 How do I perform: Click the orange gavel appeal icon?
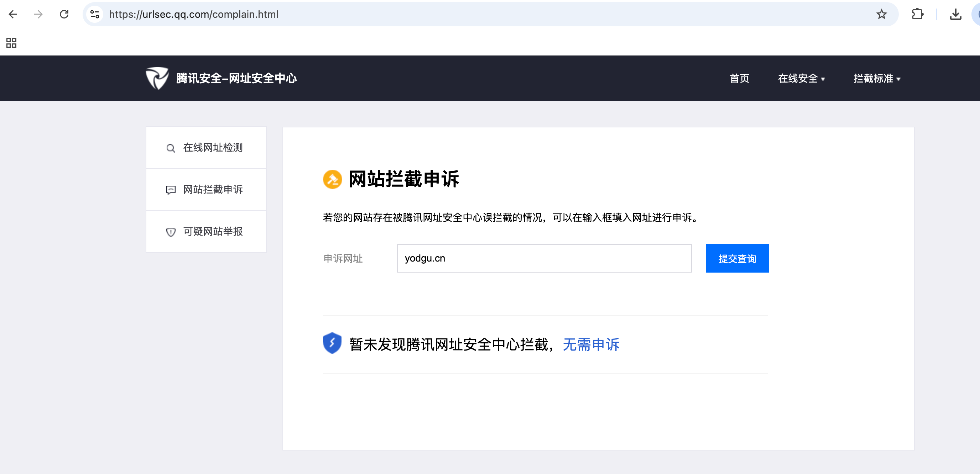pyautogui.click(x=332, y=179)
